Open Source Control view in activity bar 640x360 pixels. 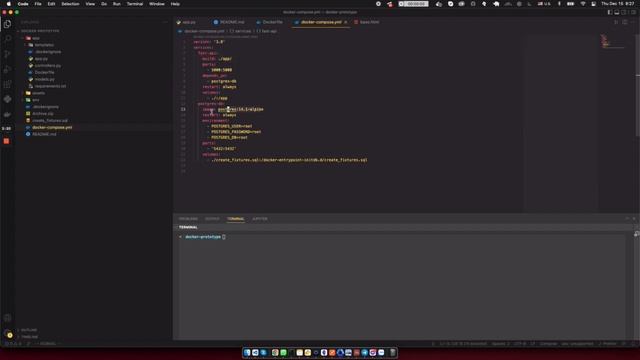pos(7,54)
